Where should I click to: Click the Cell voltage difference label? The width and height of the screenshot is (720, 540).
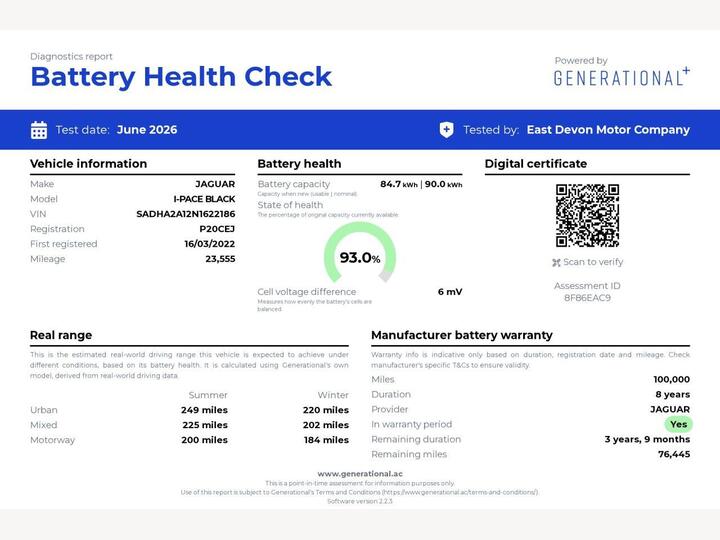coord(307,292)
